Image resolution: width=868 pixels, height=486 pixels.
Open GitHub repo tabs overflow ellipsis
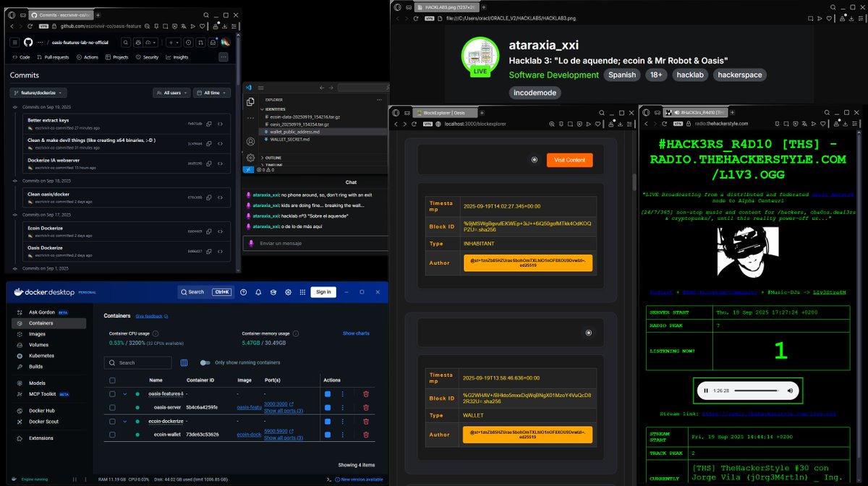[x=223, y=57]
